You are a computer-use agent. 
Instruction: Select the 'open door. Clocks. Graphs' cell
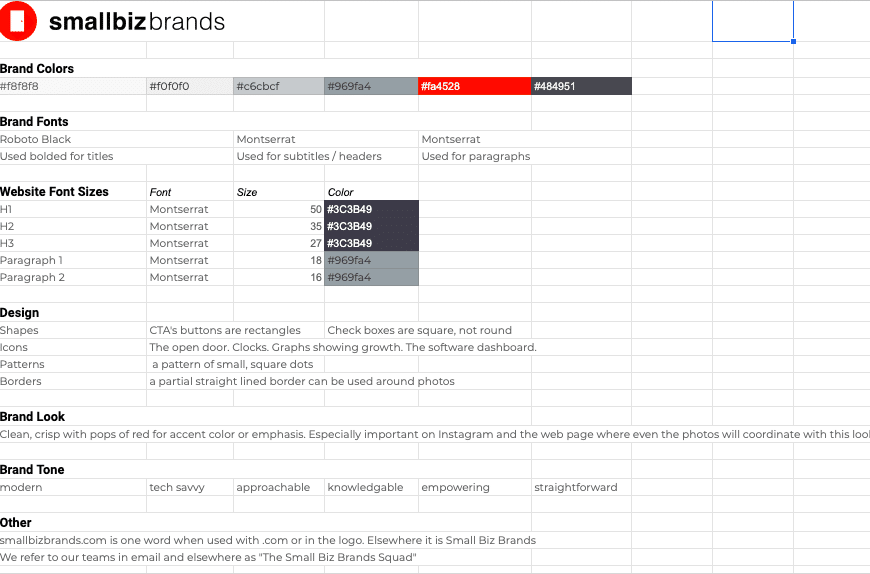[x=343, y=347]
